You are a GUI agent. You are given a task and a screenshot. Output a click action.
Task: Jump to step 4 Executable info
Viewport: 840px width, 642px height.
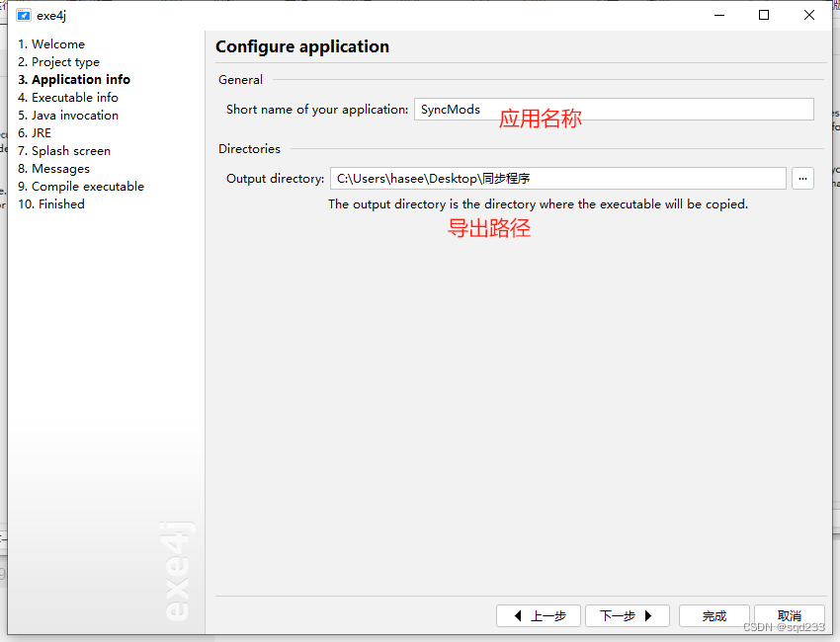(x=68, y=98)
